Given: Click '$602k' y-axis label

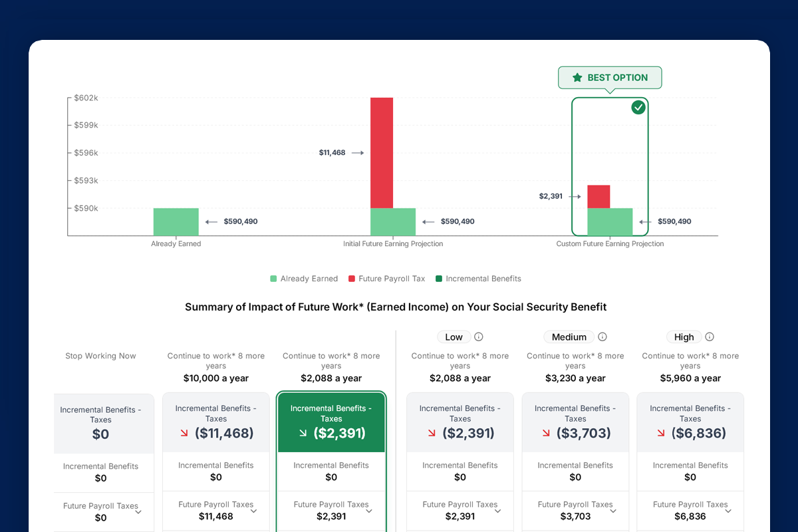Looking at the screenshot, I should point(86,98).
